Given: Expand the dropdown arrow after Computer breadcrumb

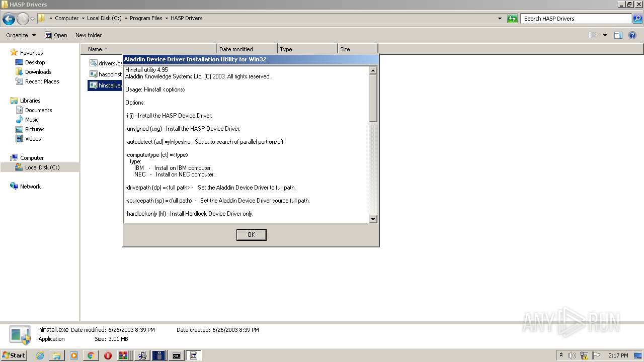Looking at the screenshot, I should [x=83, y=18].
